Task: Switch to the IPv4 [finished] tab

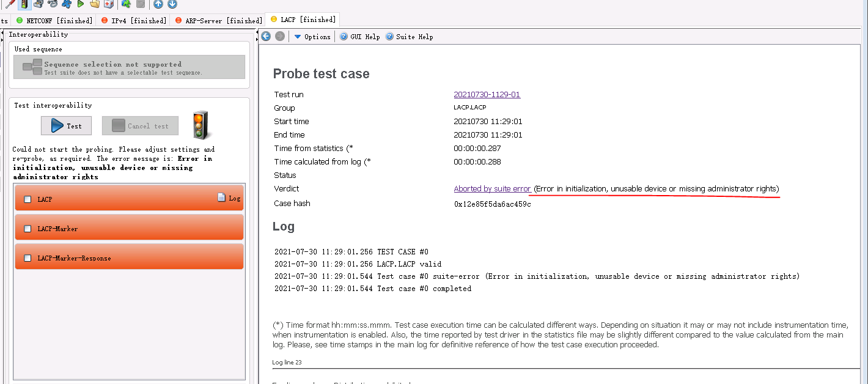Action: (133, 20)
